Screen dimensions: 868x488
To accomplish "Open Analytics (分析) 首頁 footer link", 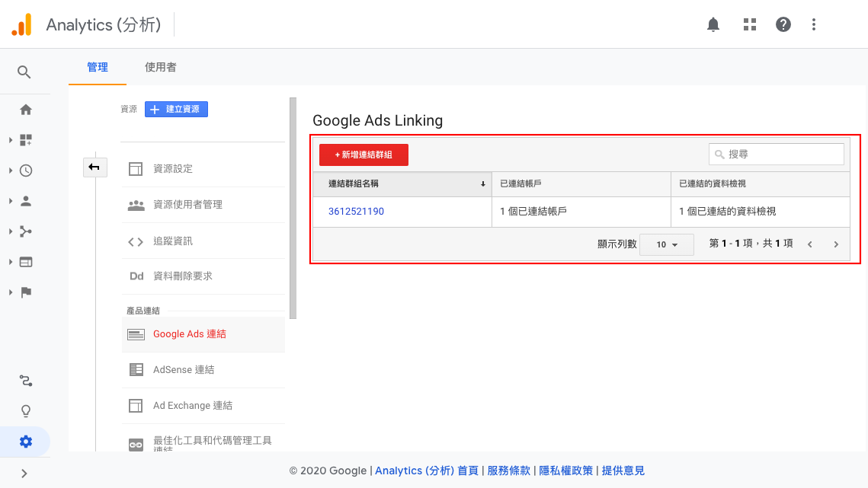I will 427,470.
